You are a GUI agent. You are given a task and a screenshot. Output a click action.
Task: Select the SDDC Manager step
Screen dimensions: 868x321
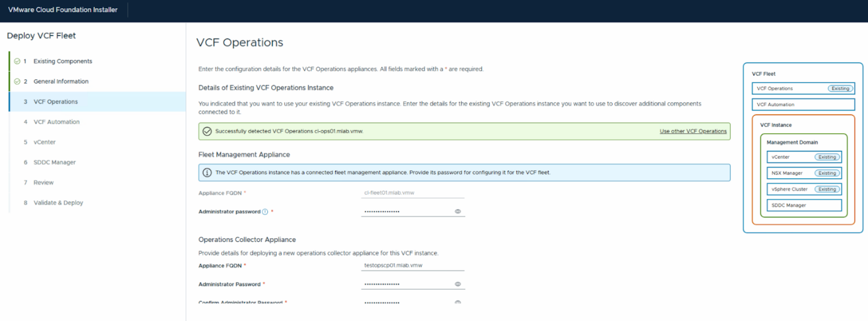(54, 162)
